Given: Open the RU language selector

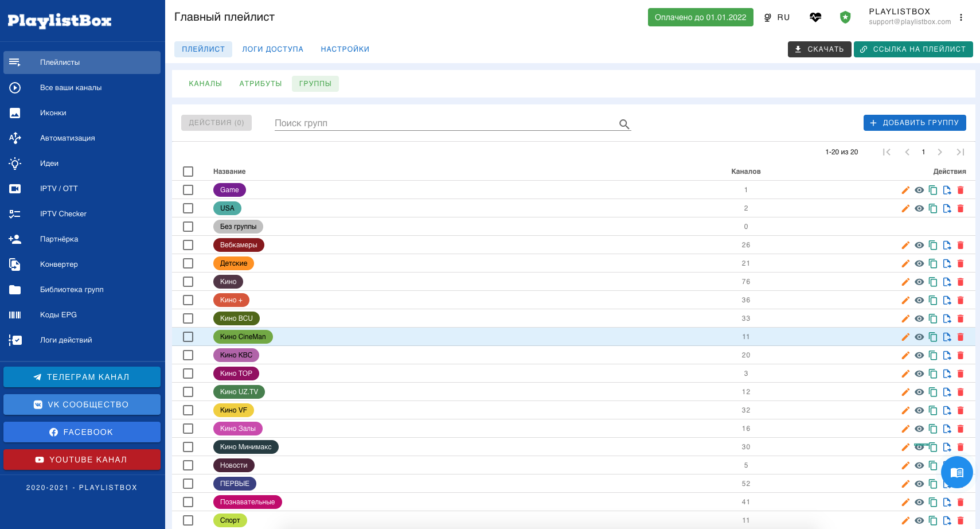Looking at the screenshot, I should click(x=777, y=17).
